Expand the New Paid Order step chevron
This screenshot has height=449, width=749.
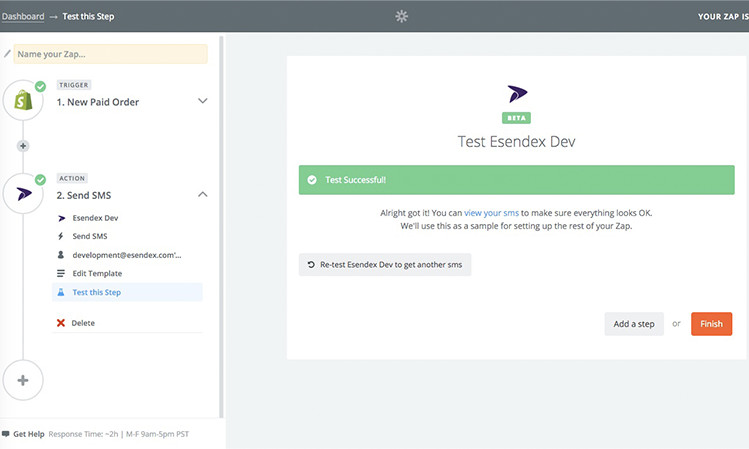tap(203, 101)
